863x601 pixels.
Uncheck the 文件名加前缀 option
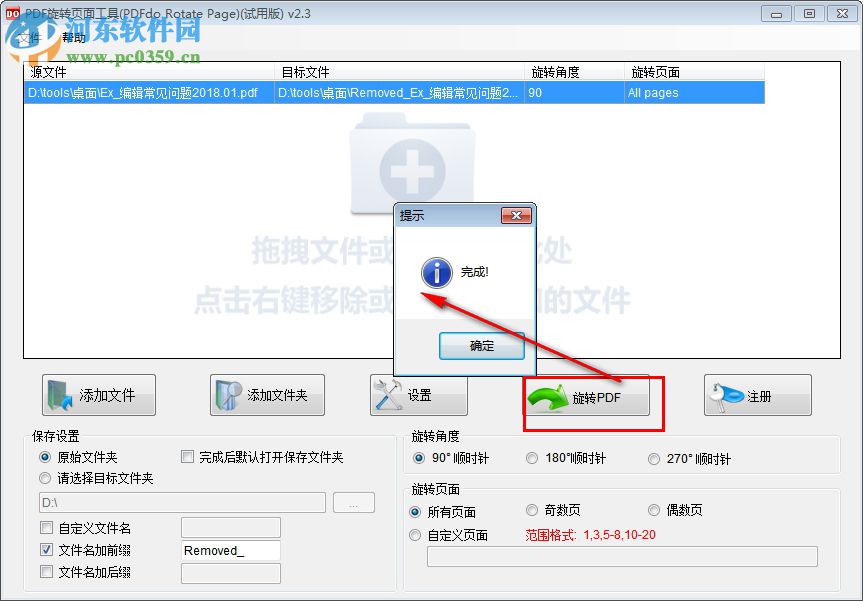(x=46, y=550)
